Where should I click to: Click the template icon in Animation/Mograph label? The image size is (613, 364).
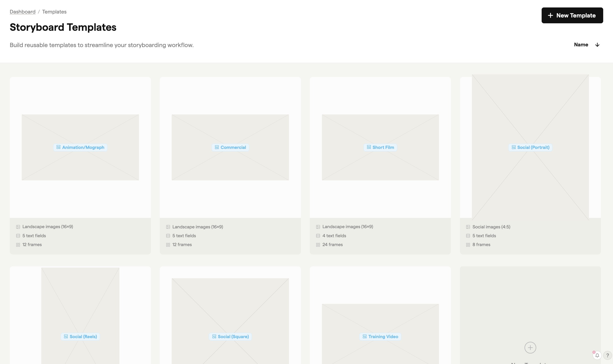tap(58, 147)
